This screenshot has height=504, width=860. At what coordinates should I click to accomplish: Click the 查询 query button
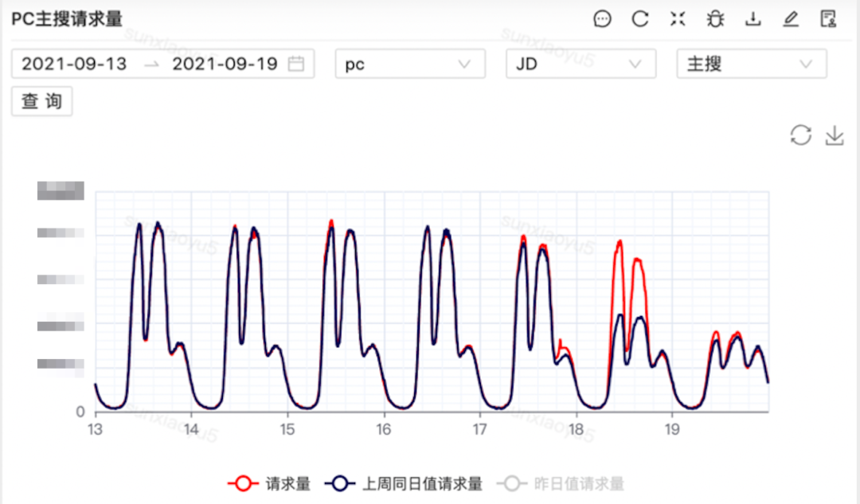point(41,101)
